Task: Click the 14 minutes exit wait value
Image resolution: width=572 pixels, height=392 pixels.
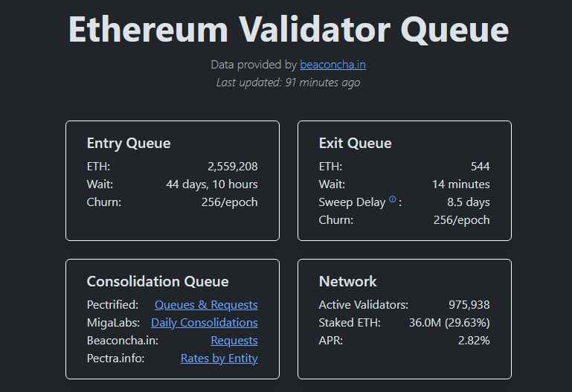Action: tap(461, 184)
